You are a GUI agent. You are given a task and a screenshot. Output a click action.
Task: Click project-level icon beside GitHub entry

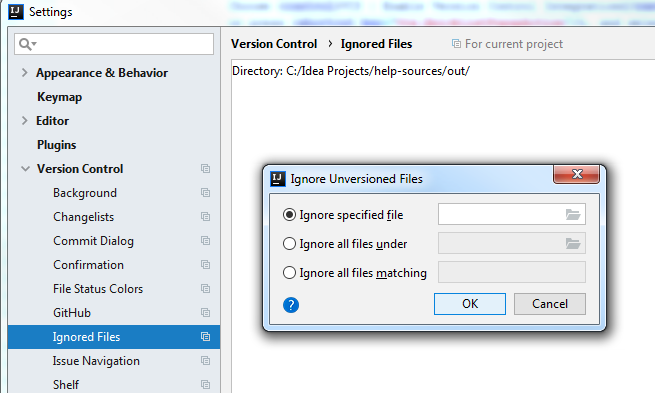[205, 313]
